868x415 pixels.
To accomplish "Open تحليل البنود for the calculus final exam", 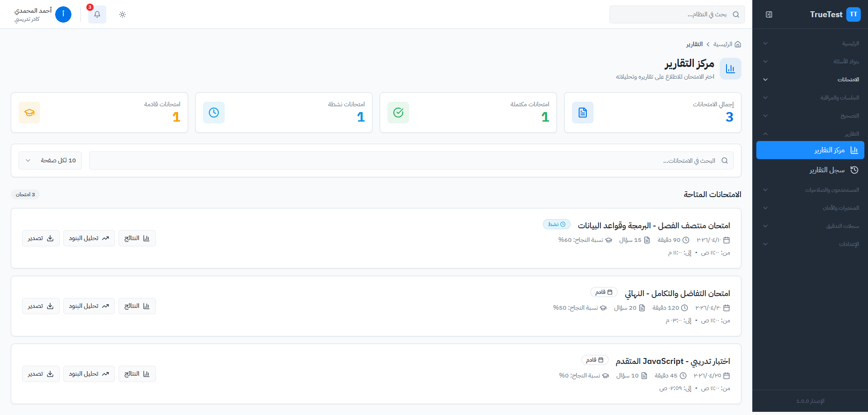I will pos(89,306).
